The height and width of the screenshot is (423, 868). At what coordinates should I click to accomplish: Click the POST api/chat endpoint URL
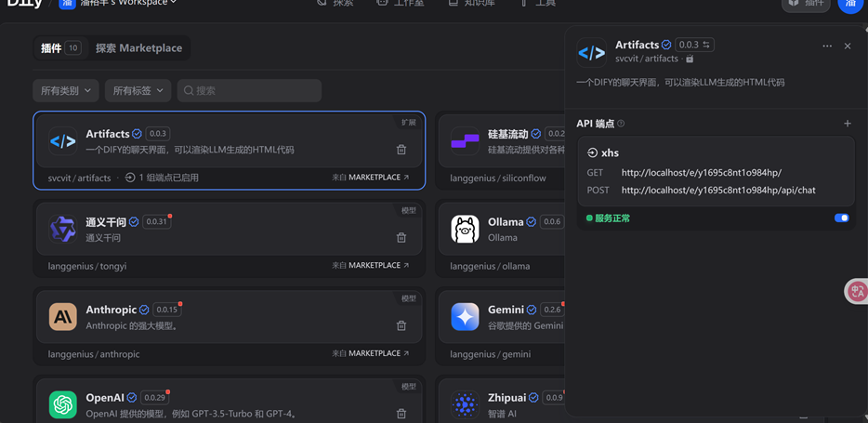[x=718, y=190]
